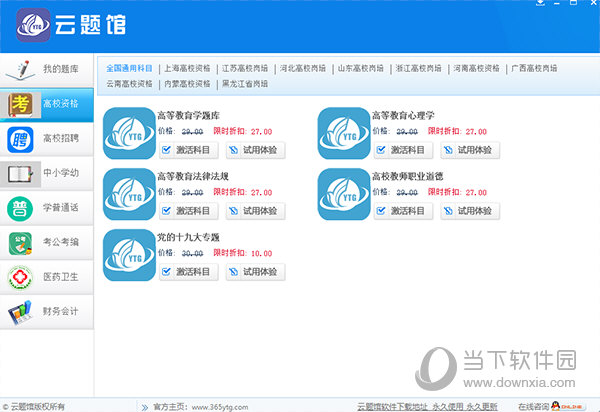
Task: Click the 党的十九大专题 title text
Action: [188, 237]
